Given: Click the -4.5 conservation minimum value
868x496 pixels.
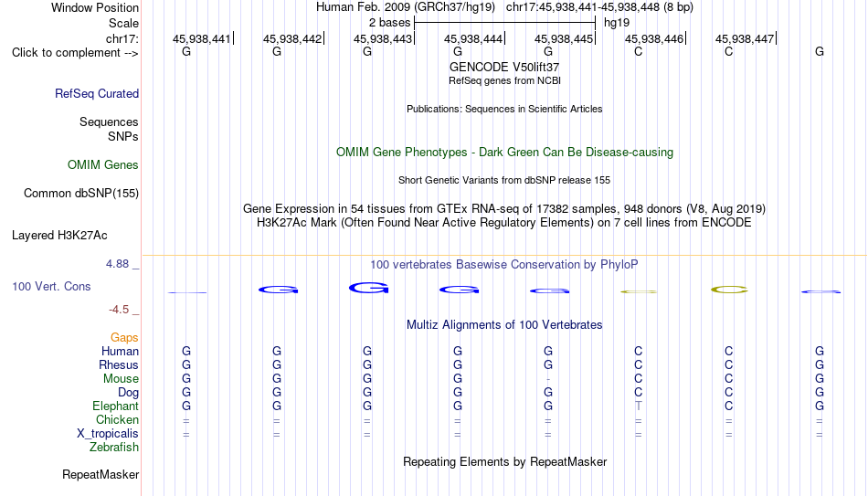Looking at the screenshot, I should click(119, 310).
